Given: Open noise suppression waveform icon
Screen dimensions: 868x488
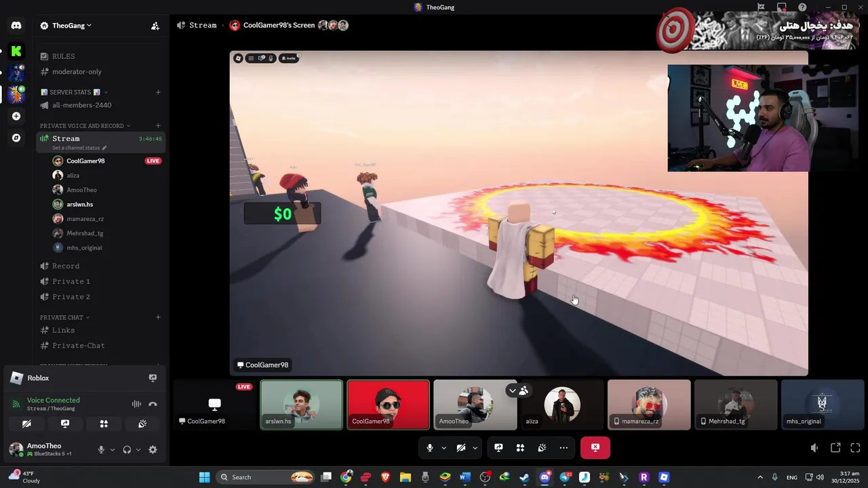Looking at the screenshot, I should [136, 404].
